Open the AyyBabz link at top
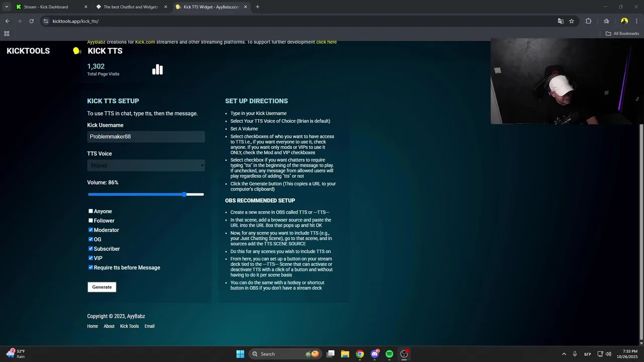The image size is (644, 362). tap(96, 42)
